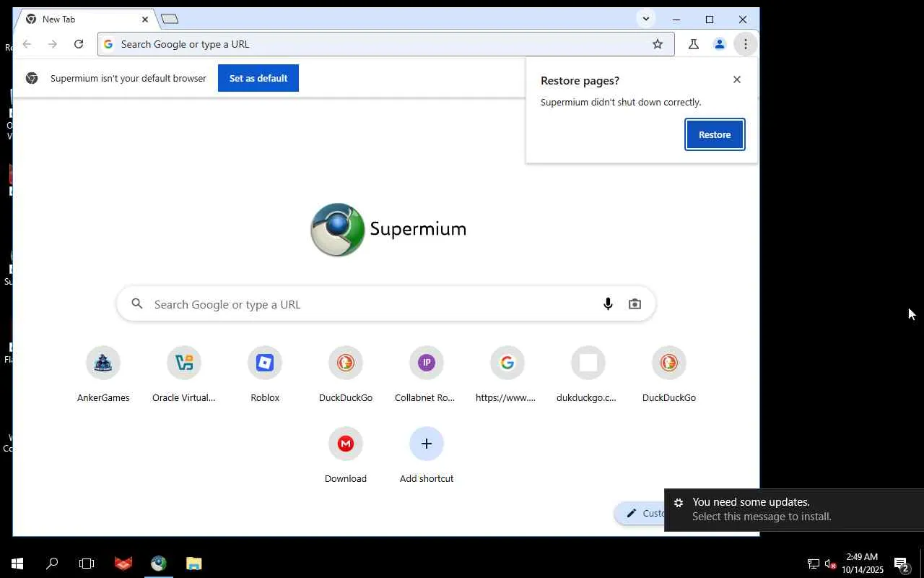Open the Collabnet shortcut
Viewport: 924px width, 578px height.
tap(427, 374)
